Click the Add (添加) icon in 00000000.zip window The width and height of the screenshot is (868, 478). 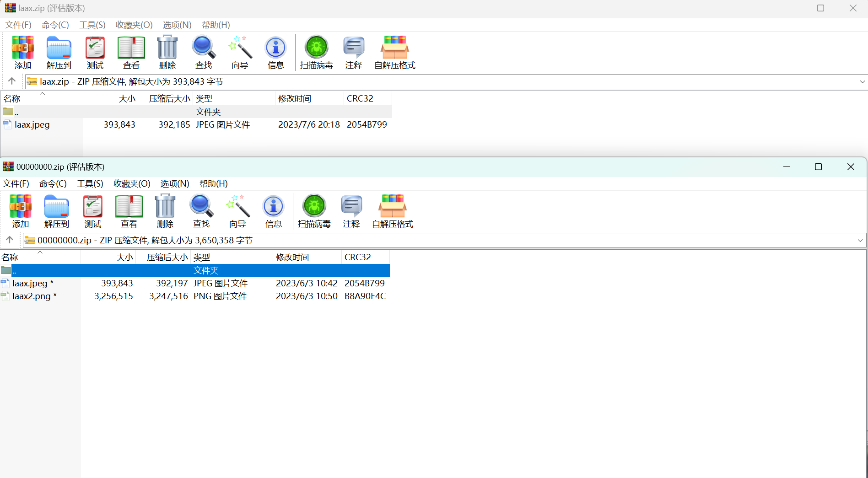(21, 211)
